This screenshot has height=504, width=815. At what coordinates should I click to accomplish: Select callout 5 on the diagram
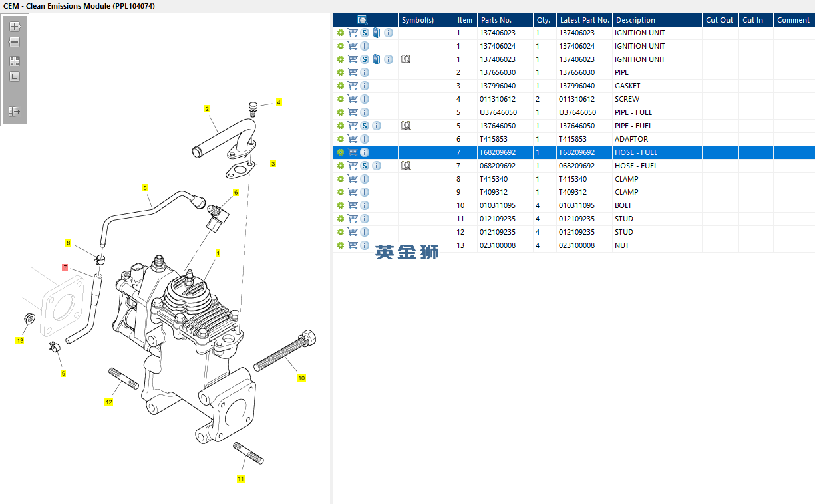(144, 188)
